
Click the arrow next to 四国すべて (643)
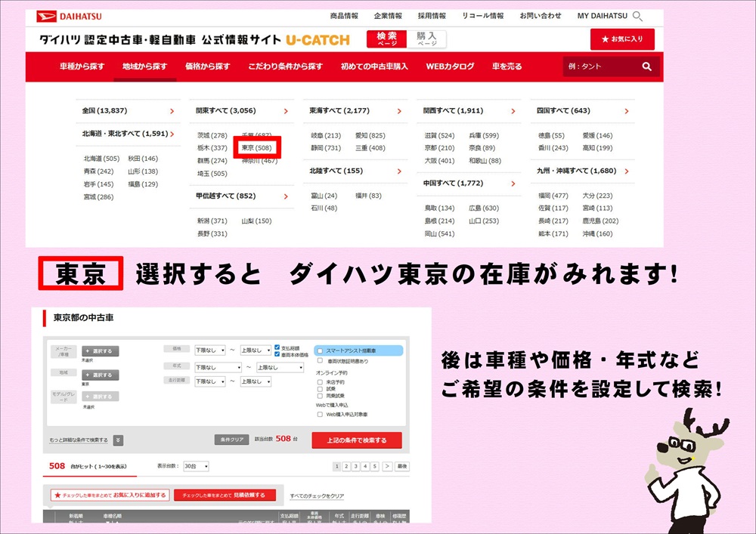[x=627, y=111]
